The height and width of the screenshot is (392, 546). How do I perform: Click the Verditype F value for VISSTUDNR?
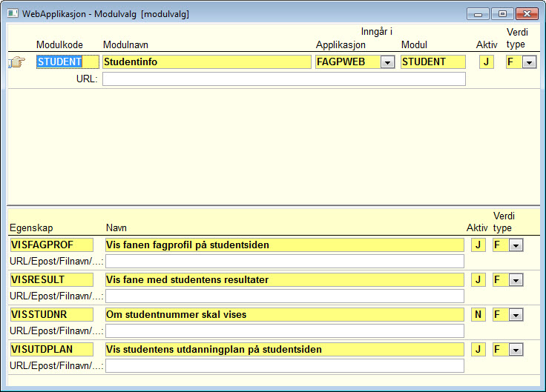tap(501, 314)
